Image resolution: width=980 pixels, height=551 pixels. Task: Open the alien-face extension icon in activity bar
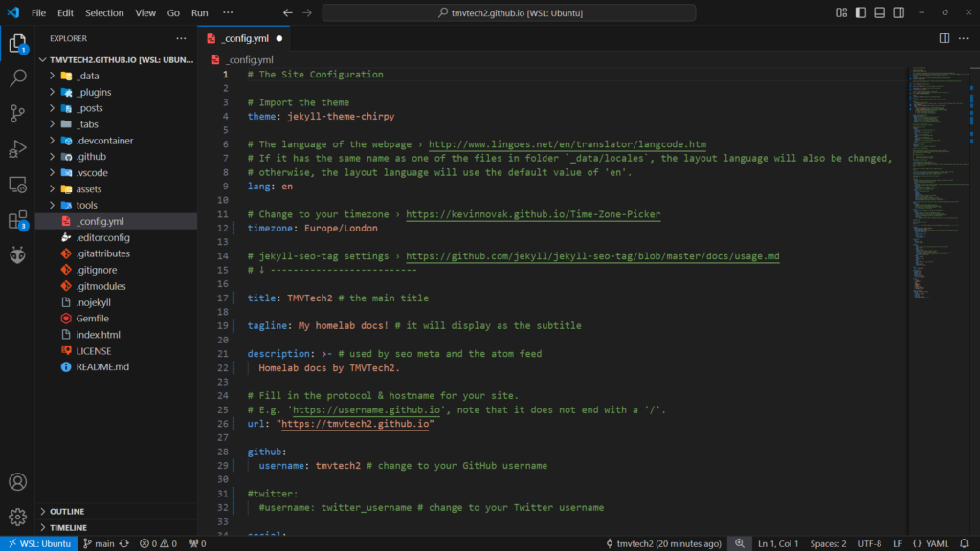[17, 254]
